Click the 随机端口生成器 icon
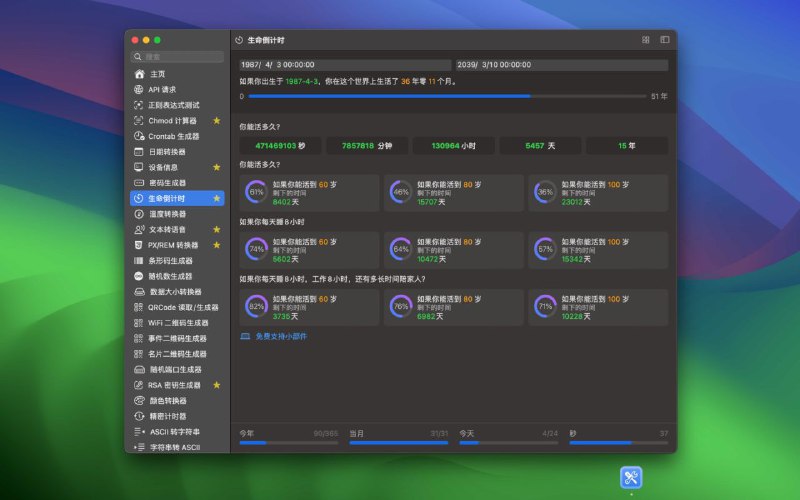 click(x=139, y=369)
